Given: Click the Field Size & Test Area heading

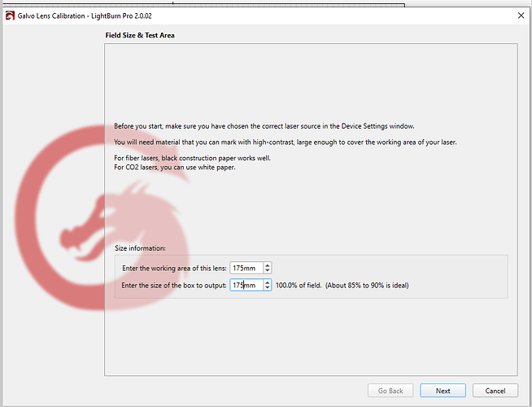Looking at the screenshot, I should 140,36.
